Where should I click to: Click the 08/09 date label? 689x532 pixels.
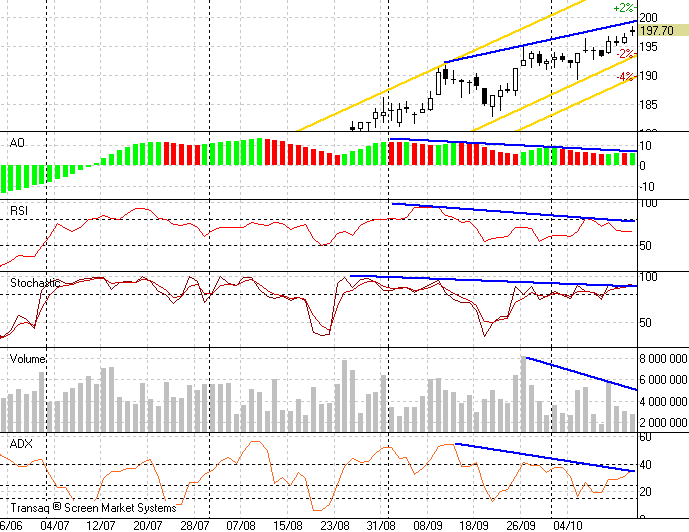[x=428, y=525]
